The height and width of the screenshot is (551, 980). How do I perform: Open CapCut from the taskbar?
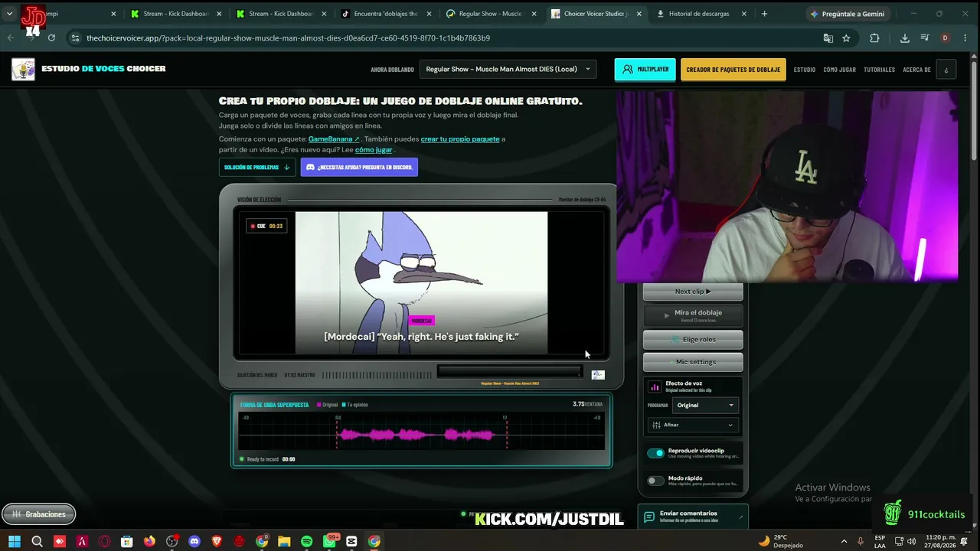[351, 542]
